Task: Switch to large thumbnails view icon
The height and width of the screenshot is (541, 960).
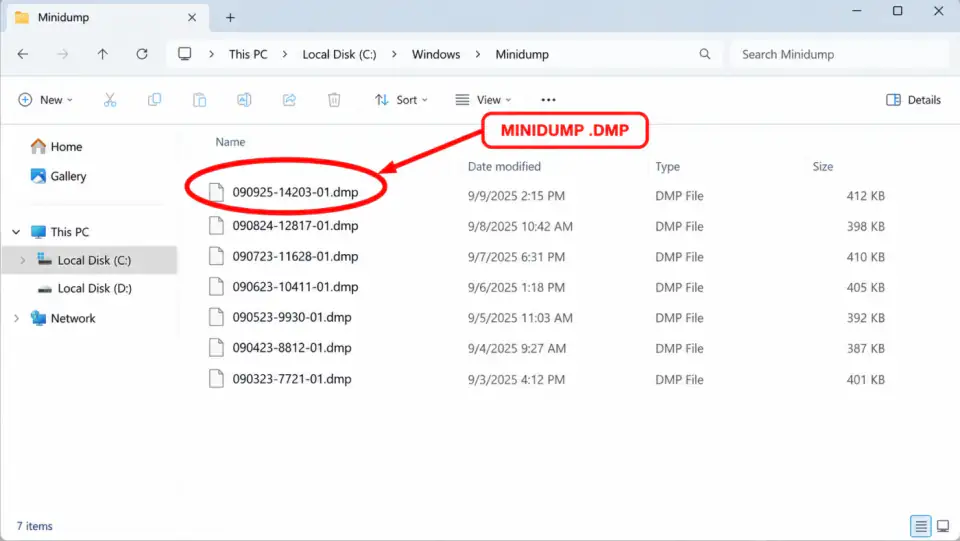Action: coord(943,526)
